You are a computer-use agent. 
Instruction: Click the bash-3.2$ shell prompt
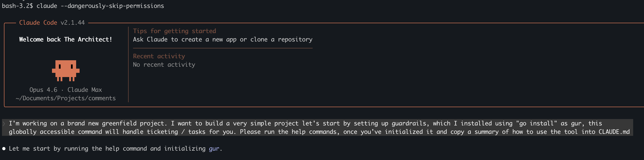17,6
